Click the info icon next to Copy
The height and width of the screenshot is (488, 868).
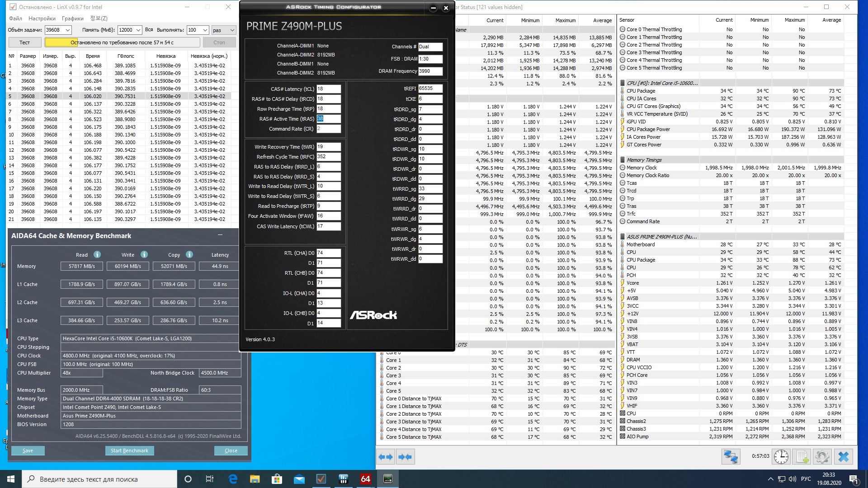(189, 254)
